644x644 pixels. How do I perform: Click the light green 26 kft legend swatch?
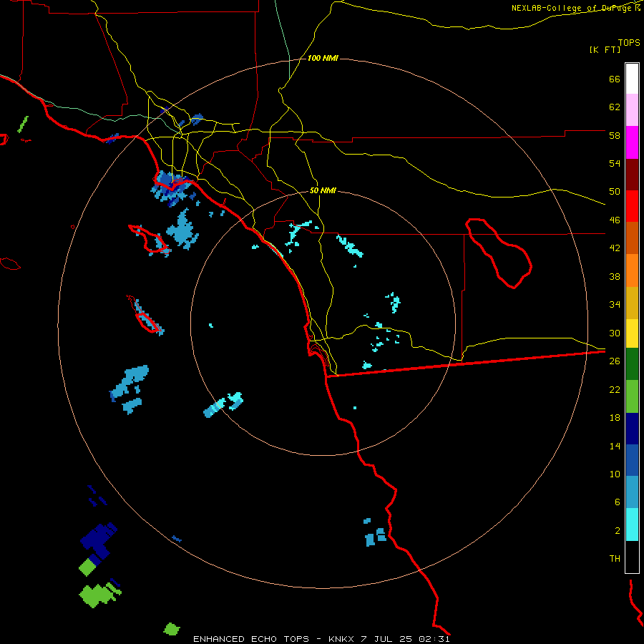tap(632, 396)
